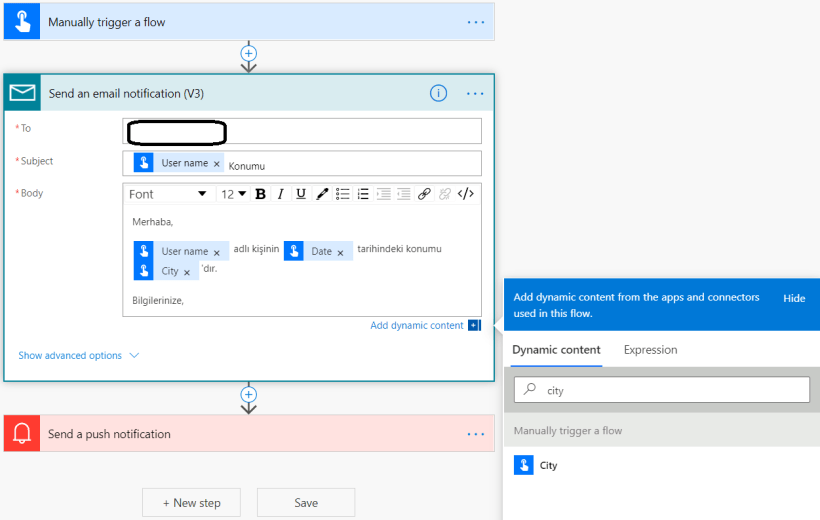Save the flow
Screen dimensions: 820x520
306,503
